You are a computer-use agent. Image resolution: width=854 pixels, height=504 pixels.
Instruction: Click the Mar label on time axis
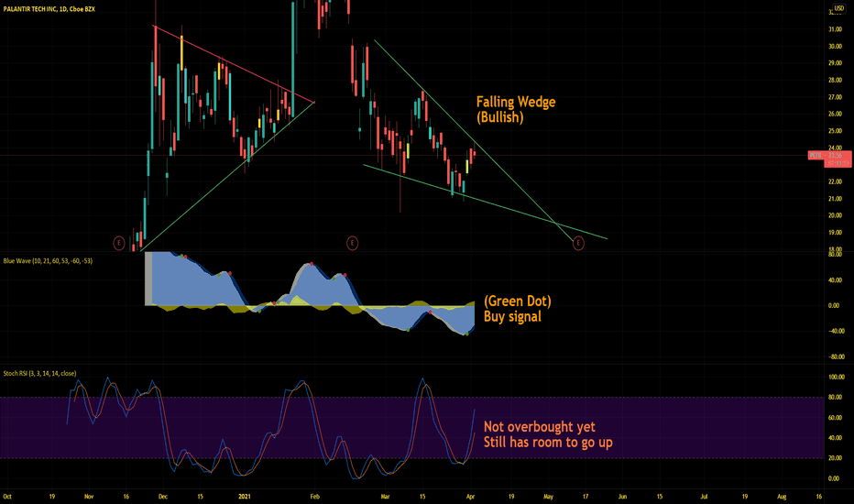click(385, 497)
